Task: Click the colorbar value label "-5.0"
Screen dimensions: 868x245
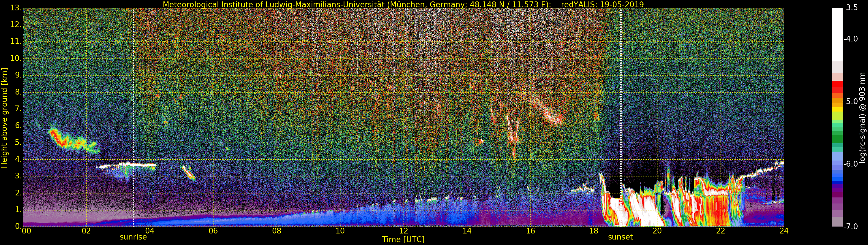Action: click(x=851, y=101)
